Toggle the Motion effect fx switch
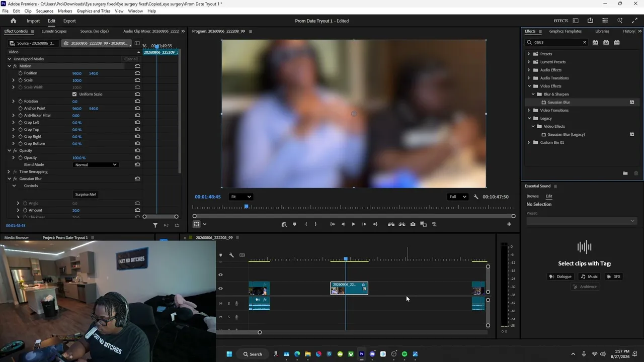644x362 pixels. point(15,66)
